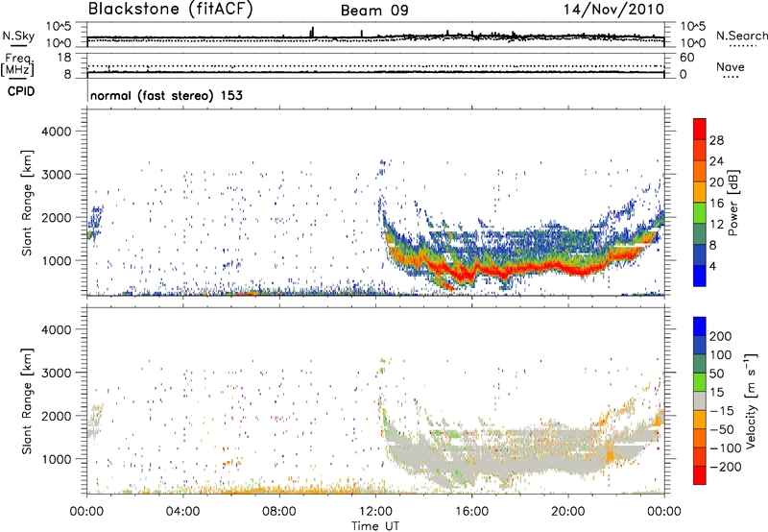Click the red top segment of Power colorbar

700,129
